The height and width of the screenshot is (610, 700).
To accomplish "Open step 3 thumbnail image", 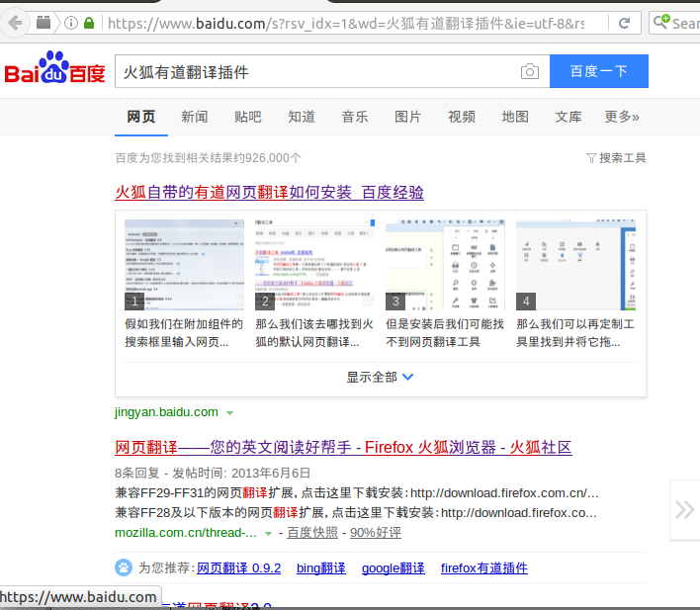I will (x=445, y=265).
